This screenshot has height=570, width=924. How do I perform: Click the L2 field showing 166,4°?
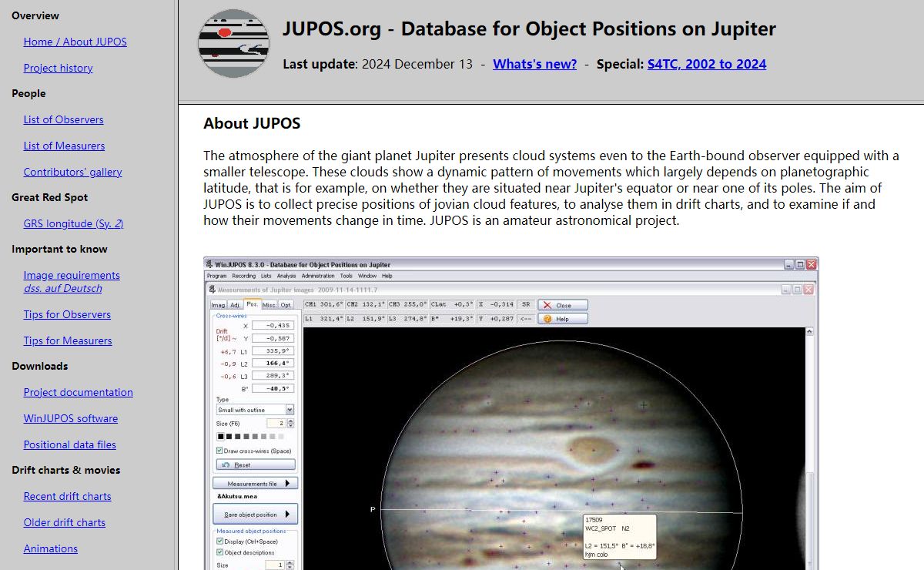pyautogui.click(x=273, y=363)
